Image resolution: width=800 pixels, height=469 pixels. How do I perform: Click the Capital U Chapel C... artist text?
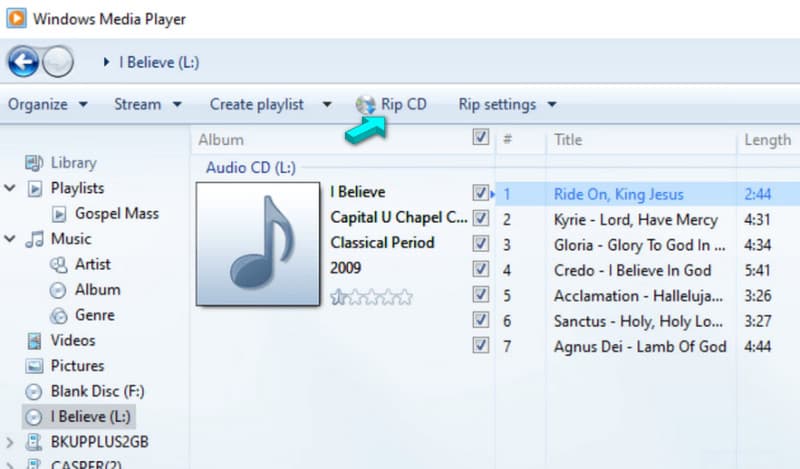point(398,217)
